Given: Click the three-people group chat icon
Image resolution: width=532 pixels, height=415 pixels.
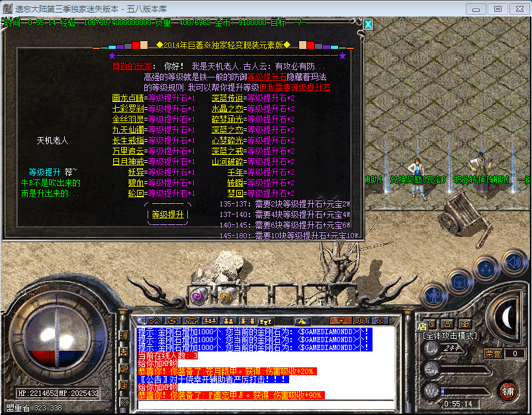Looking at the screenshot, I should pyautogui.click(x=210, y=320).
